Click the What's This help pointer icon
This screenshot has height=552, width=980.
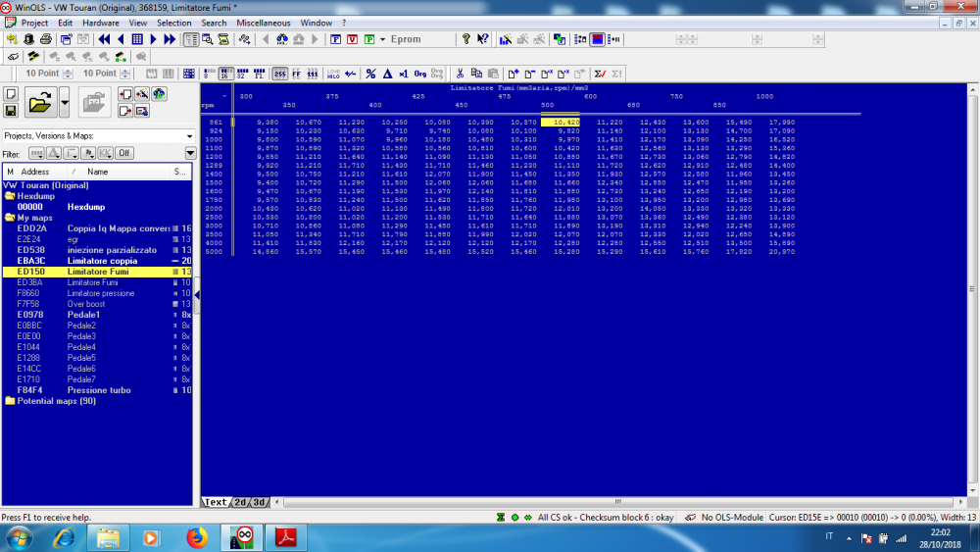[482, 39]
